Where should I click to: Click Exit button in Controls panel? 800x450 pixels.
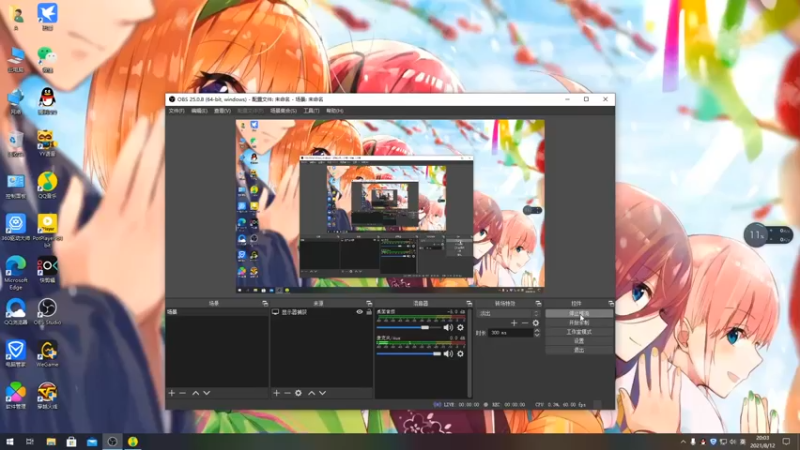point(579,350)
